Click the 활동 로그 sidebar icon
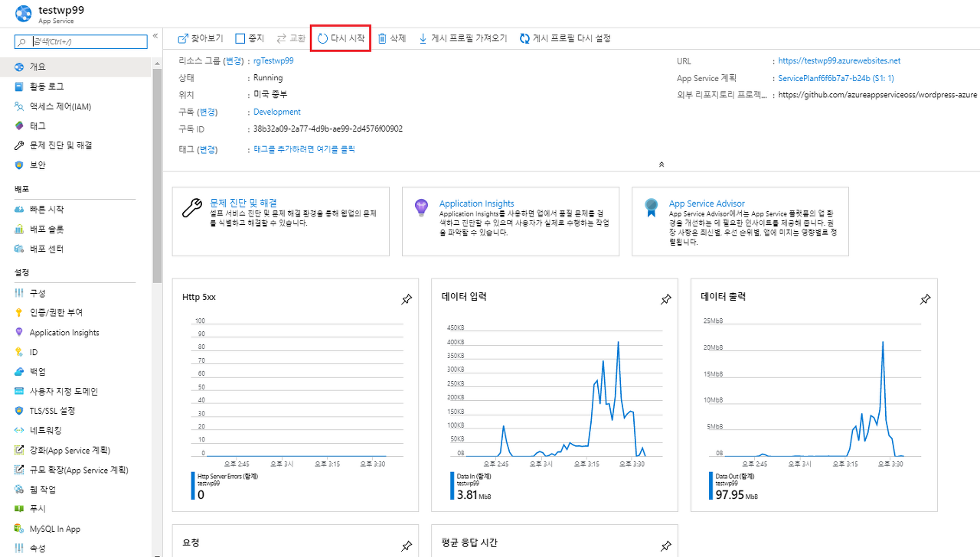 (x=19, y=86)
